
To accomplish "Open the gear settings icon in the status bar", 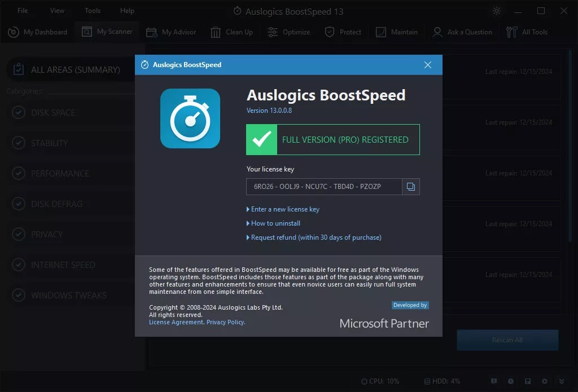I will coord(544,381).
